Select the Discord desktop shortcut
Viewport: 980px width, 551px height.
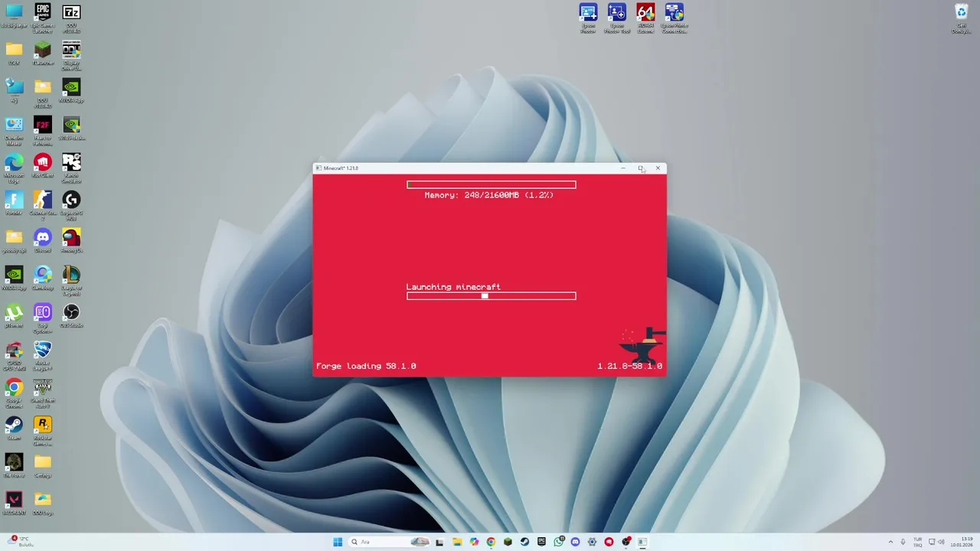click(x=43, y=240)
